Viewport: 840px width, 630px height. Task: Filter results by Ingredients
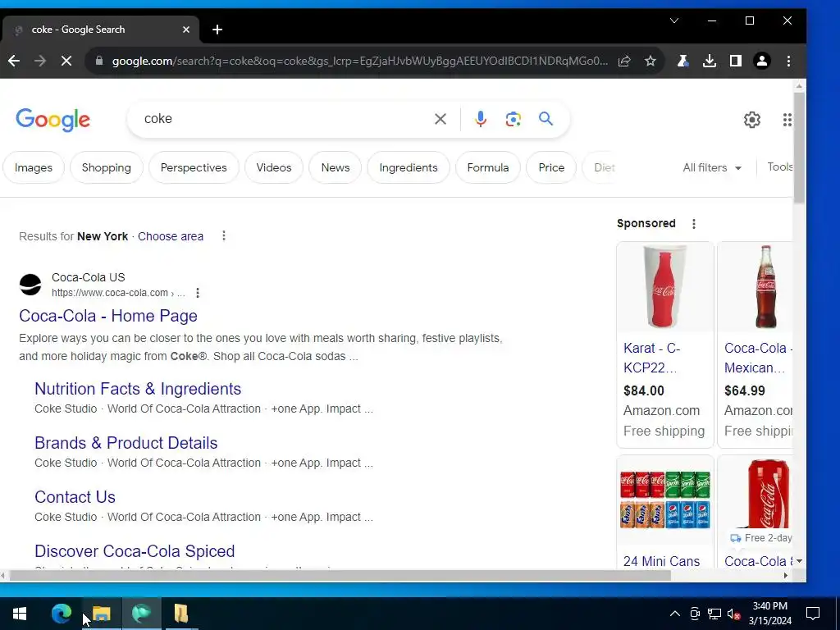click(x=409, y=167)
